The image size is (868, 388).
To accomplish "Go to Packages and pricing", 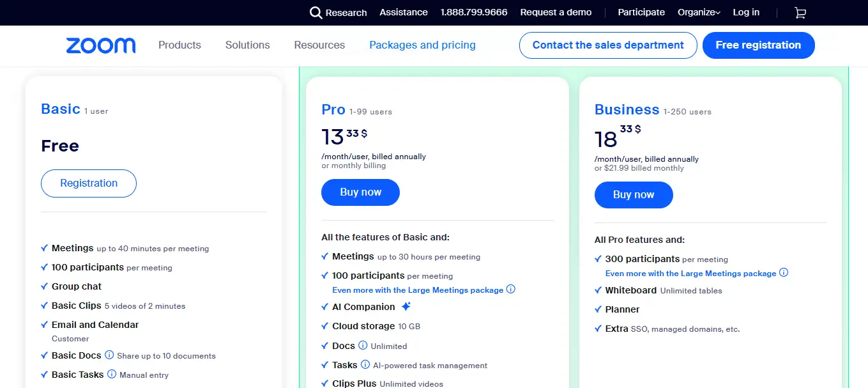I will (422, 45).
